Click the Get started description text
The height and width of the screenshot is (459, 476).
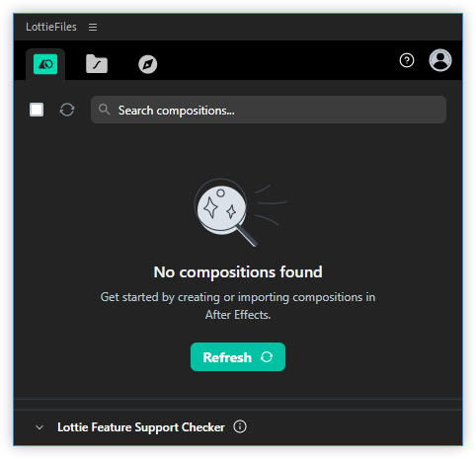pyautogui.click(x=238, y=306)
